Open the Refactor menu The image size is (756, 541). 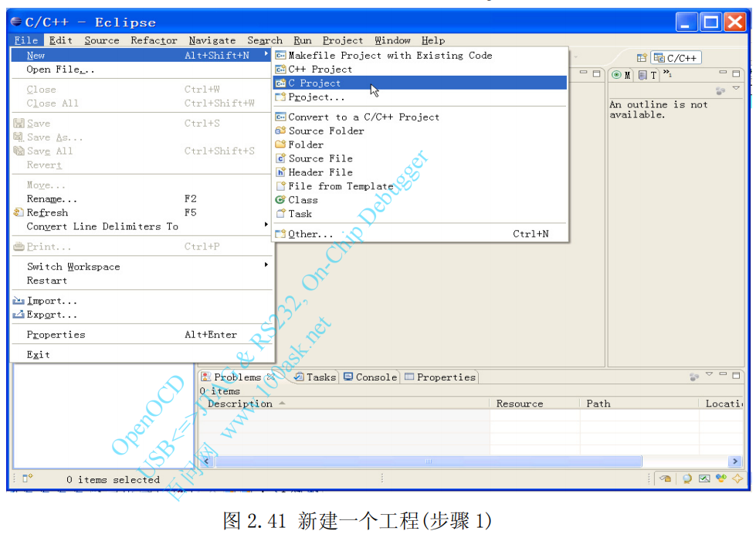[x=154, y=40]
